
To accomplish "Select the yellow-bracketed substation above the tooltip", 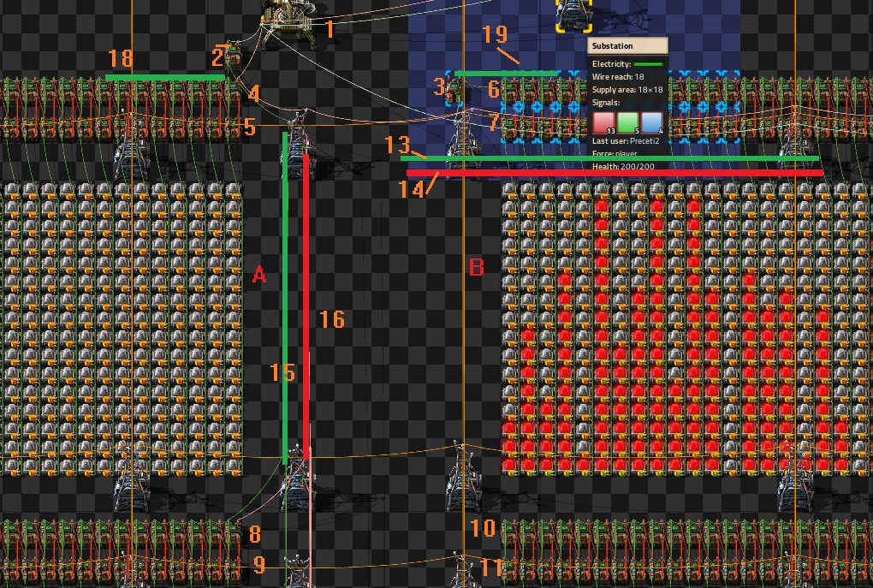I will (573, 15).
